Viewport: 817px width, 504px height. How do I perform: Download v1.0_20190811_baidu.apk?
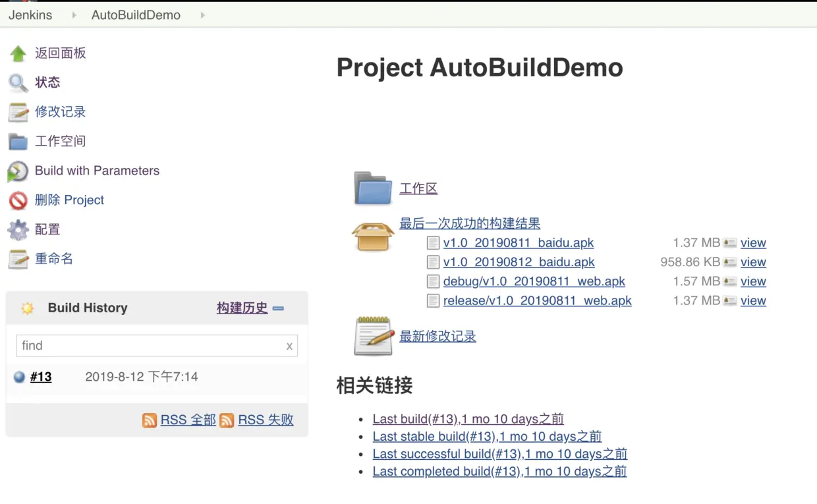tap(519, 243)
